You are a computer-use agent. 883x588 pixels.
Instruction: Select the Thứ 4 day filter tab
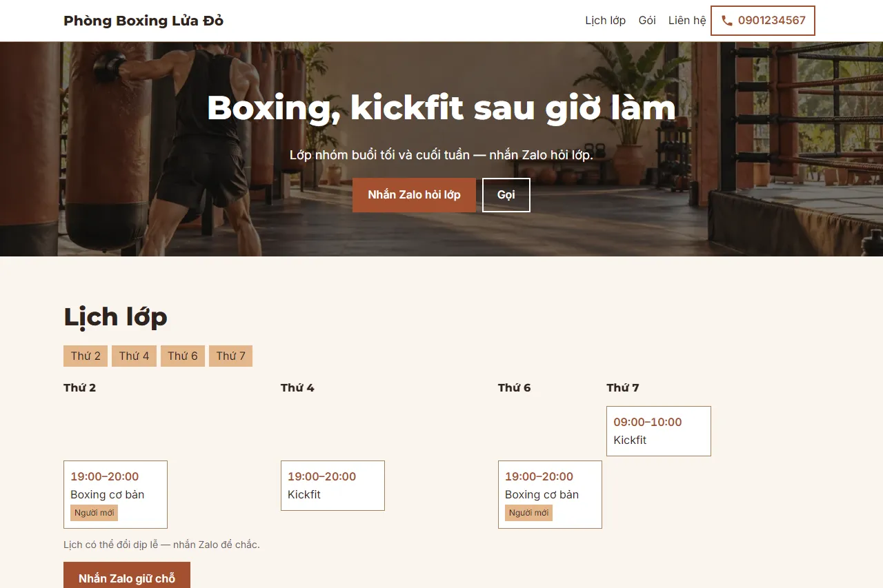(134, 356)
